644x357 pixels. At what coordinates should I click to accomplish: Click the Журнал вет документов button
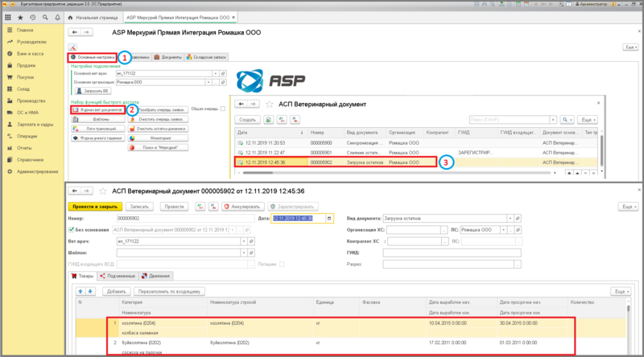coord(97,109)
